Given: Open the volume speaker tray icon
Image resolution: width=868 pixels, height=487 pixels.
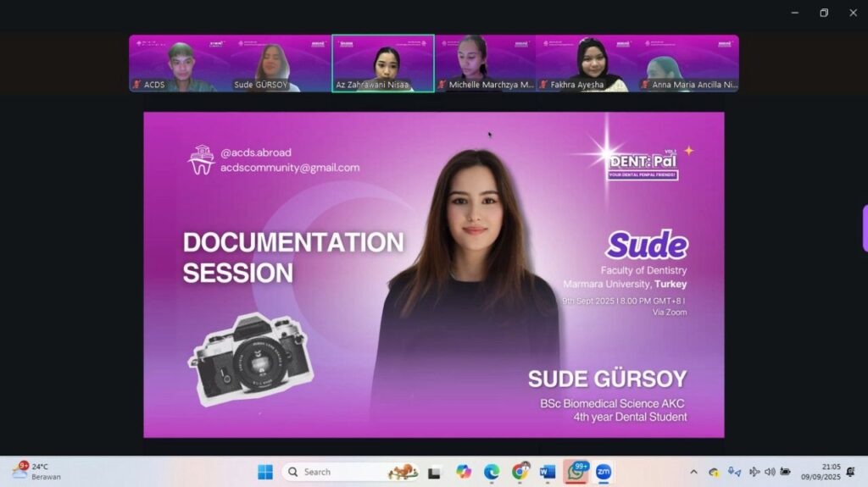Looking at the screenshot, I should 770,472.
